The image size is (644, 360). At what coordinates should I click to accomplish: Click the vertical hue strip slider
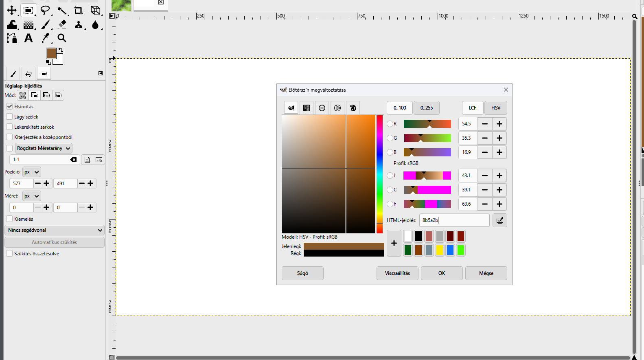379,174
